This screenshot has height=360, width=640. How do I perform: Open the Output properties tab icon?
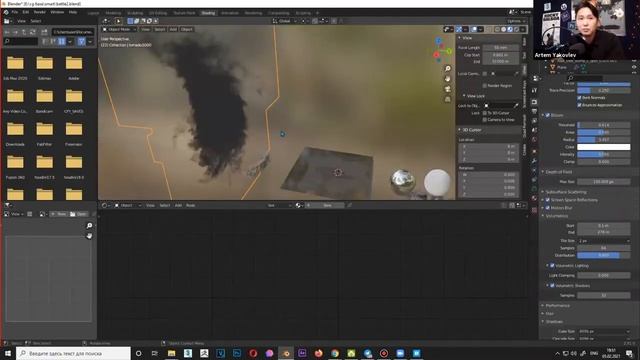coord(534,111)
